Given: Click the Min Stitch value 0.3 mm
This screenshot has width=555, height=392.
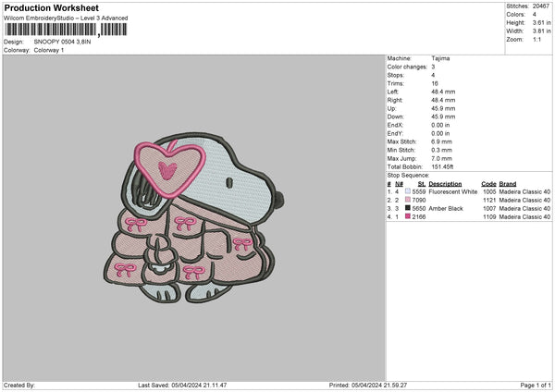Looking at the screenshot, I should 442,150.
